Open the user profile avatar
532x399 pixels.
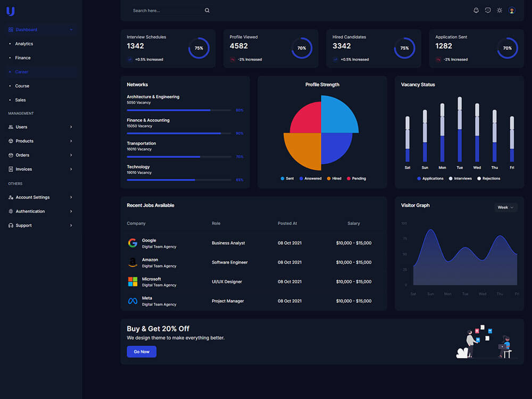coord(512,11)
